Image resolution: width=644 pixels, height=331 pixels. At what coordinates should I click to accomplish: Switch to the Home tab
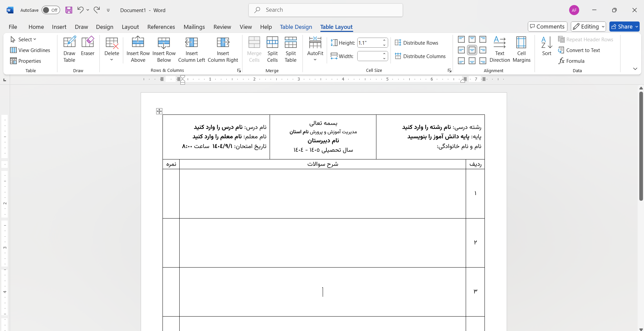pyautogui.click(x=36, y=27)
